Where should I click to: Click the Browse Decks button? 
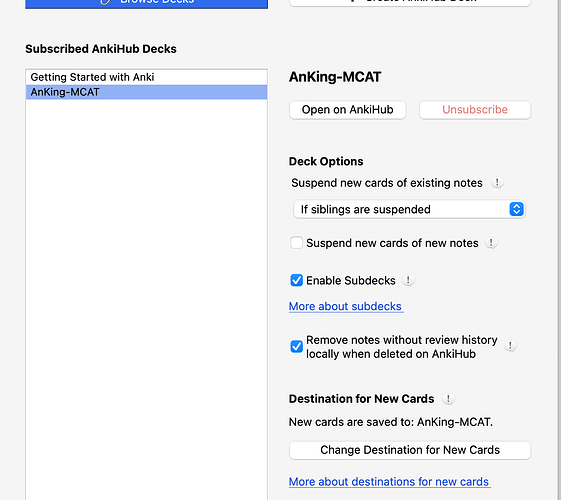coord(146,3)
